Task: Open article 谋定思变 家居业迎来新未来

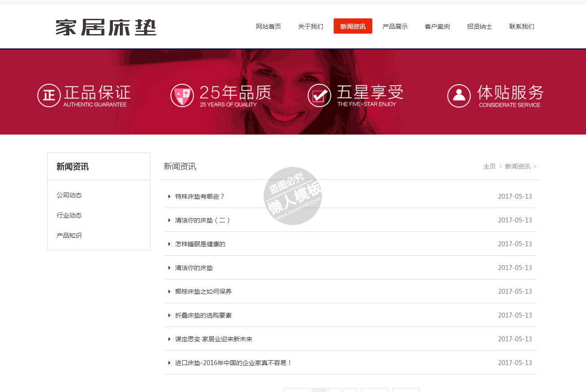Action: (214, 339)
